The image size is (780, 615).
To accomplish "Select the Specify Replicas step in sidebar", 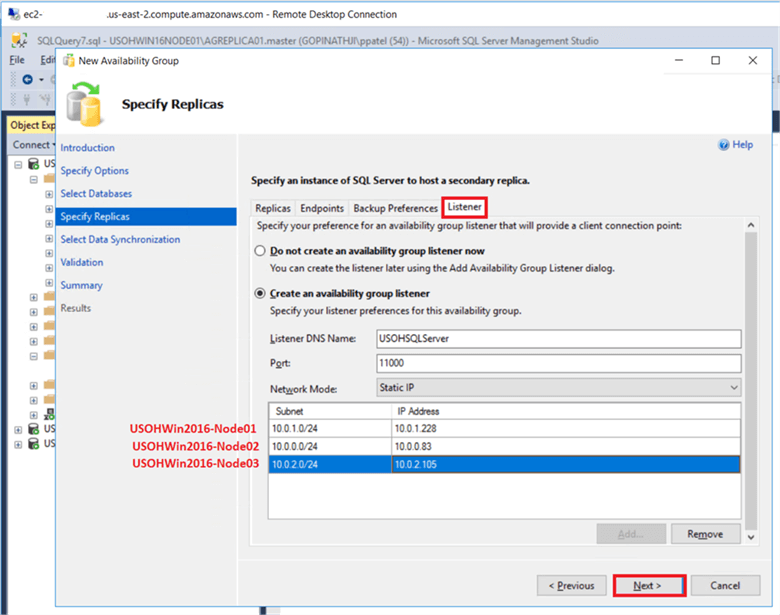I will 146,216.
